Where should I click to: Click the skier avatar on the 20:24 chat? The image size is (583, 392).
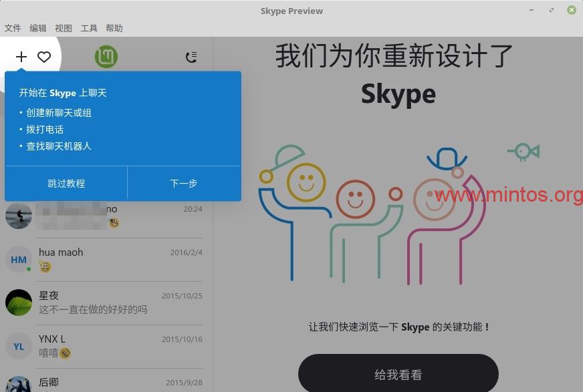point(19,216)
